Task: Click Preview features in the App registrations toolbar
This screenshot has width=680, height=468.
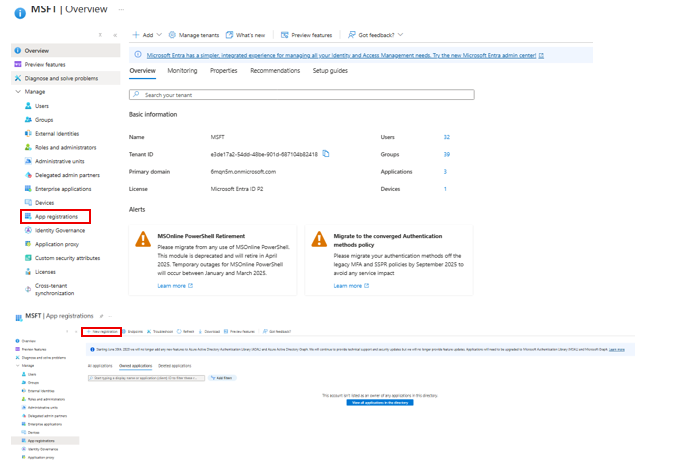Action: pos(239,331)
